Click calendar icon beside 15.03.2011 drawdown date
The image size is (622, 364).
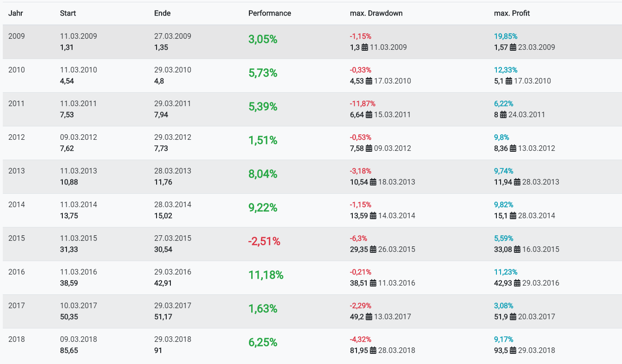point(369,115)
